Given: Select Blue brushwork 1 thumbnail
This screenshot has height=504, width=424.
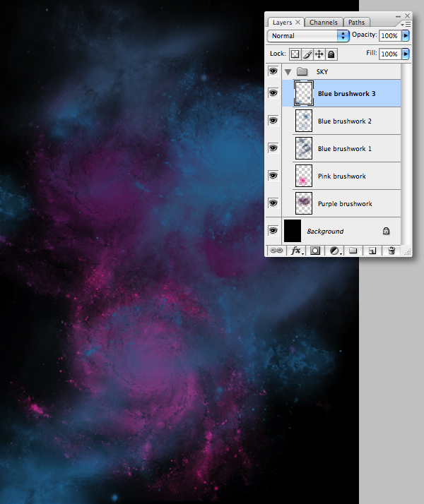Looking at the screenshot, I should [x=304, y=148].
